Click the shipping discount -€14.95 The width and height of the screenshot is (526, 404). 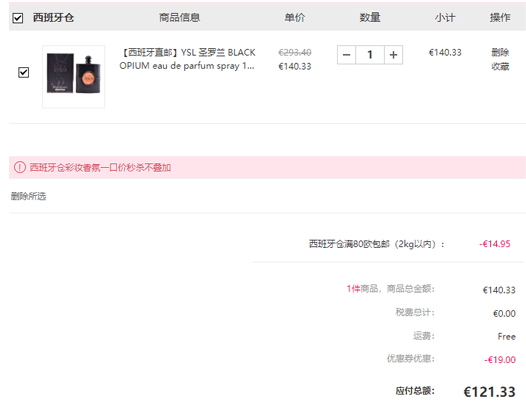click(x=495, y=244)
